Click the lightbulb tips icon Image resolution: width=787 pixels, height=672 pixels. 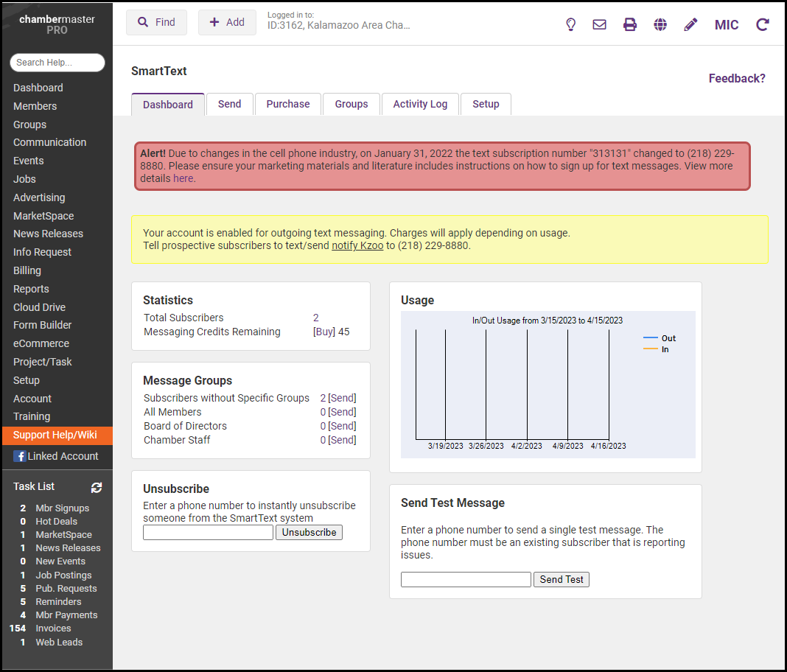[570, 24]
